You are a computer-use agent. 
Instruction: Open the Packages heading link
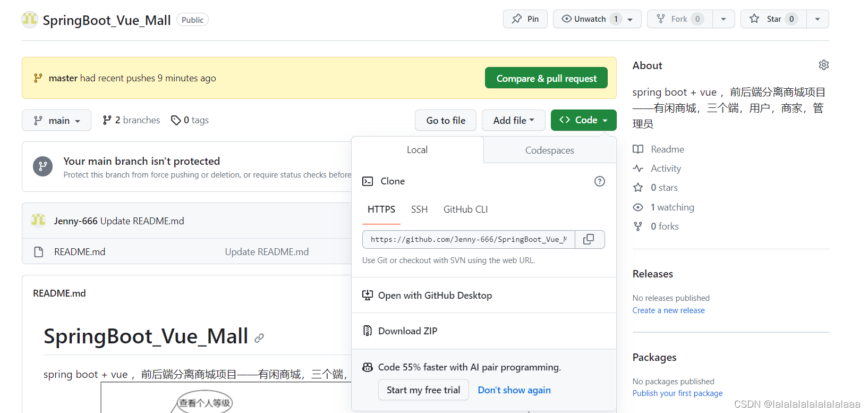point(654,357)
